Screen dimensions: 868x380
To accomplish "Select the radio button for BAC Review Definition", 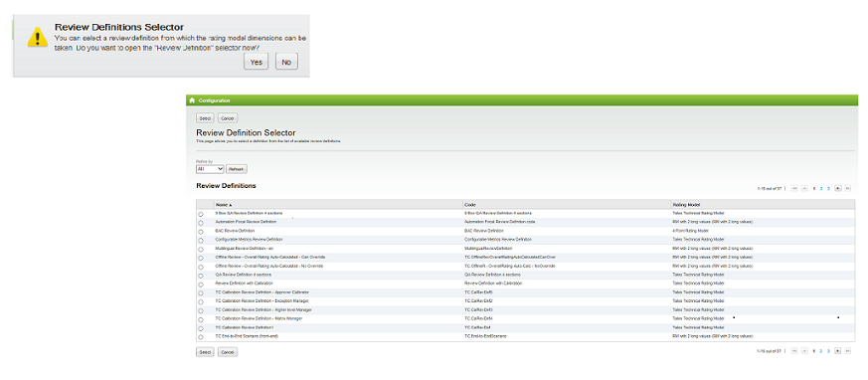I will [x=201, y=231].
